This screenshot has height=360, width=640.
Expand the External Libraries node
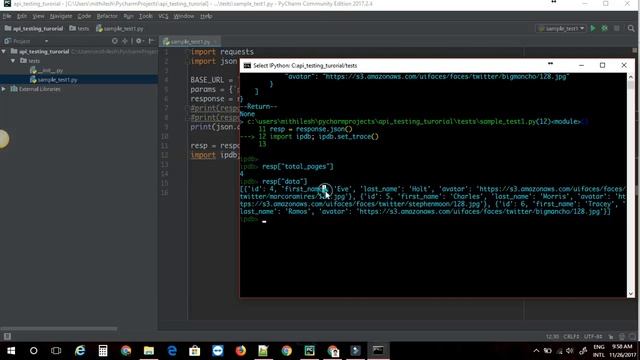click(4, 89)
